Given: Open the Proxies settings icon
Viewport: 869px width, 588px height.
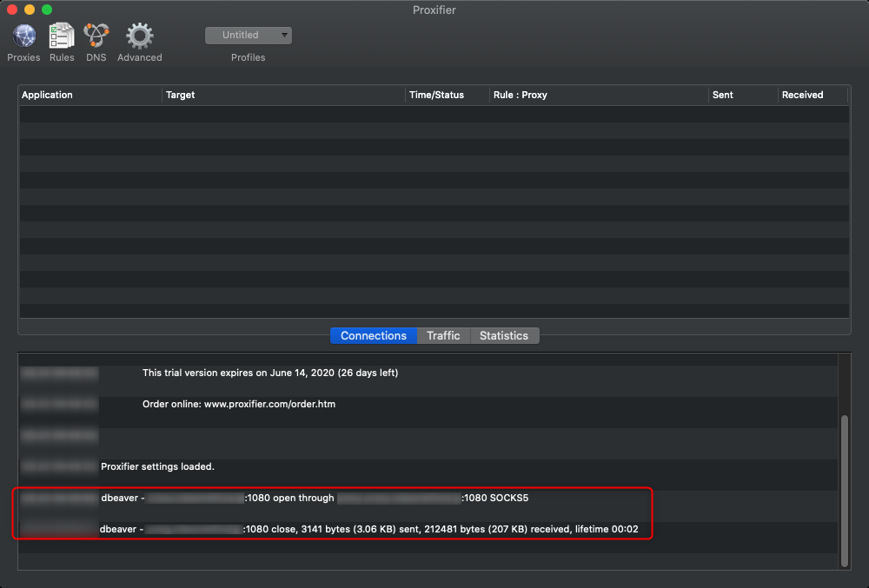Looking at the screenshot, I should point(23,36).
